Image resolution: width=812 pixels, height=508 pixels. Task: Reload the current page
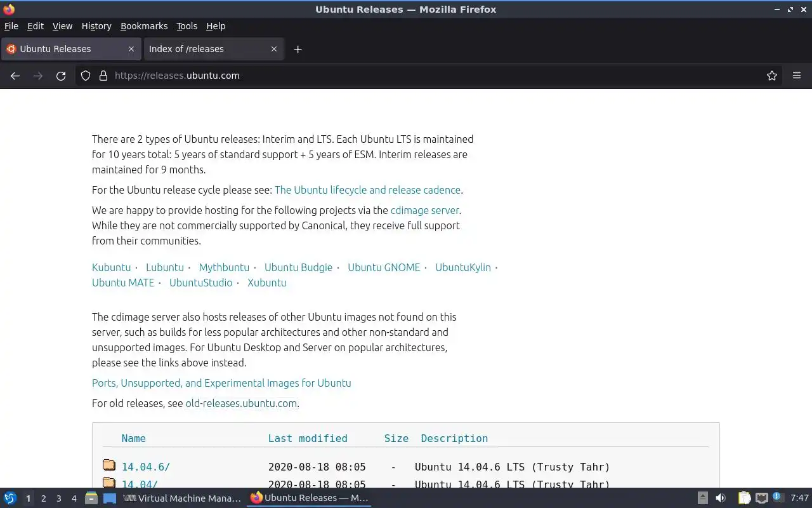tap(61, 76)
